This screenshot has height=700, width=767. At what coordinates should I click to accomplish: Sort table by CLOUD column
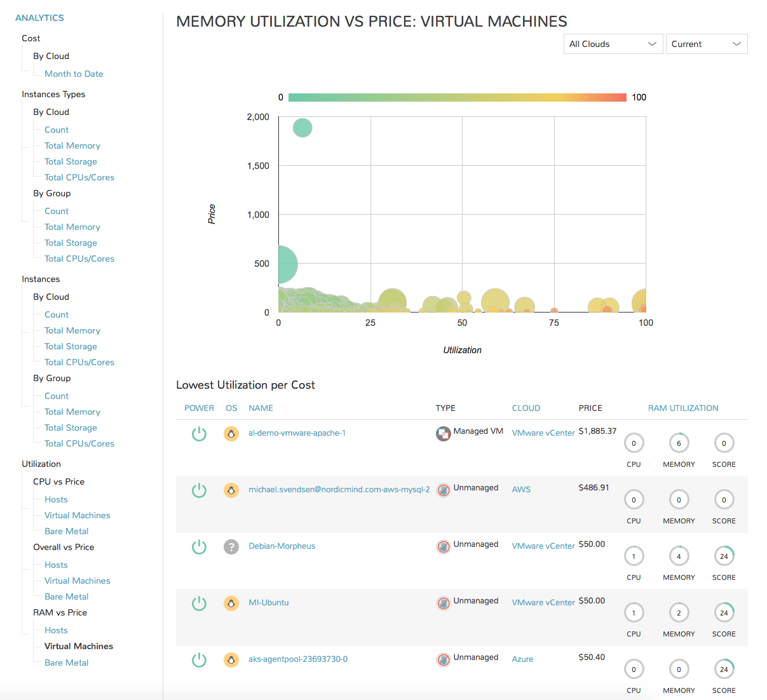tap(526, 408)
